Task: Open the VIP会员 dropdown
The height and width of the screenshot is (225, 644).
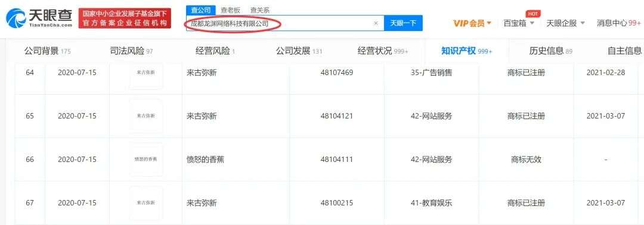Action: [472, 23]
